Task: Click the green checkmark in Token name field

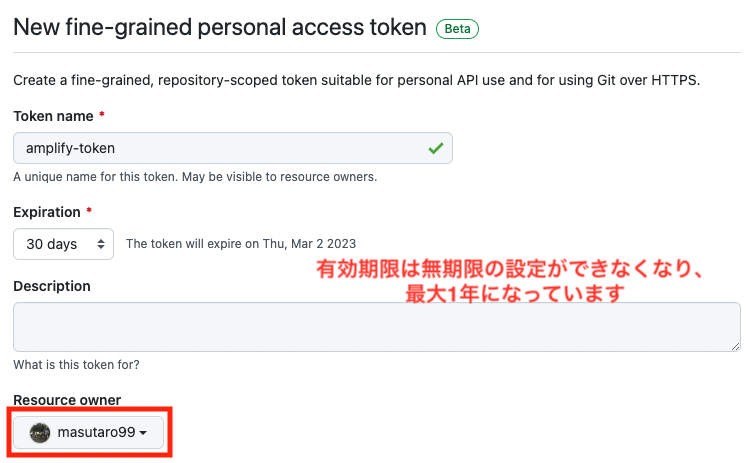Action: tap(436, 148)
